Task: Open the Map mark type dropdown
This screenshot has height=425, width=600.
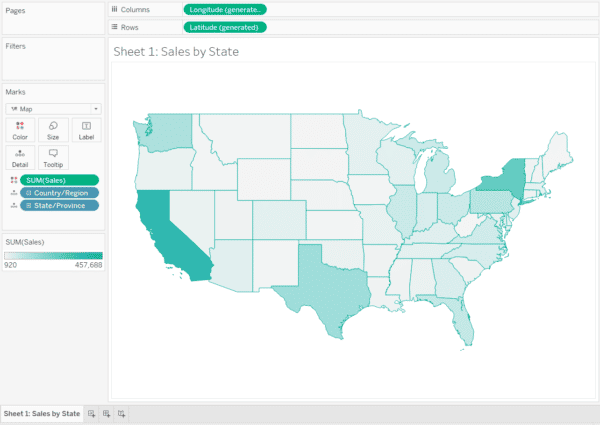Action: (x=53, y=108)
